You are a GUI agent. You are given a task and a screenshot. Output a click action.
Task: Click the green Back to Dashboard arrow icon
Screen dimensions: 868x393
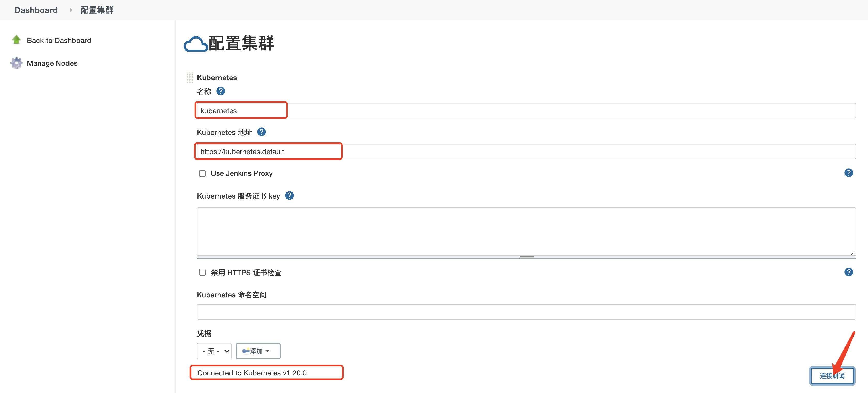16,40
